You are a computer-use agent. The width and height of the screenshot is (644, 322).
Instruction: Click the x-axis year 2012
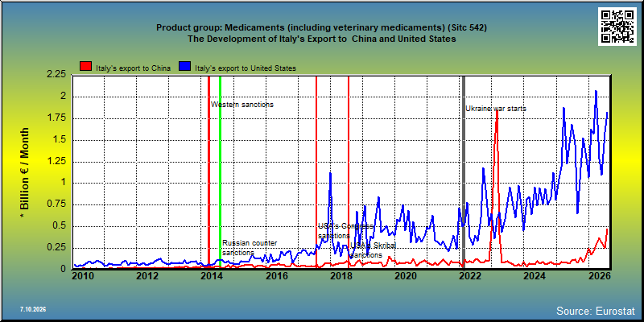147,276
